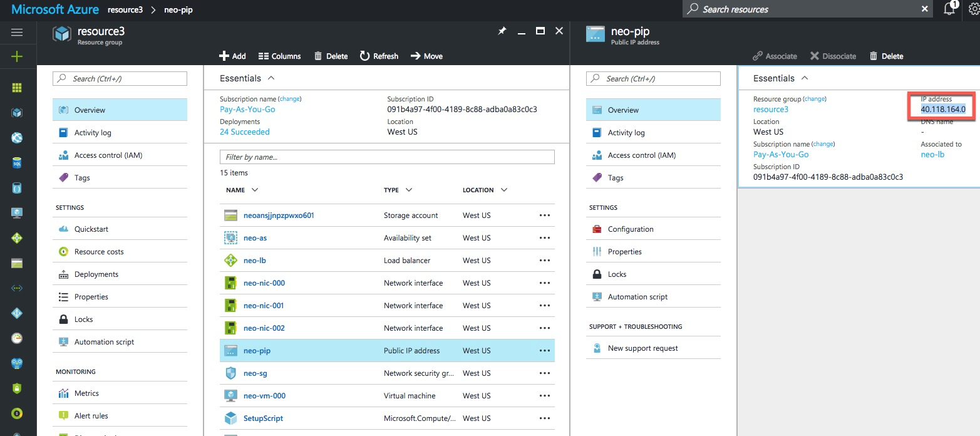Open more options for neo-vm-000 row
Screen dimensions: 980x436
[x=544, y=396]
